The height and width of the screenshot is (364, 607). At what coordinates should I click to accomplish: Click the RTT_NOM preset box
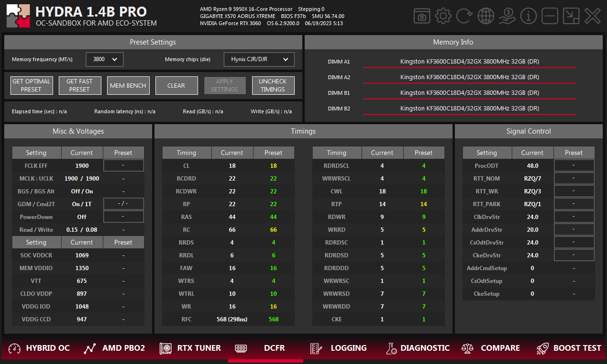(x=574, y=178)
